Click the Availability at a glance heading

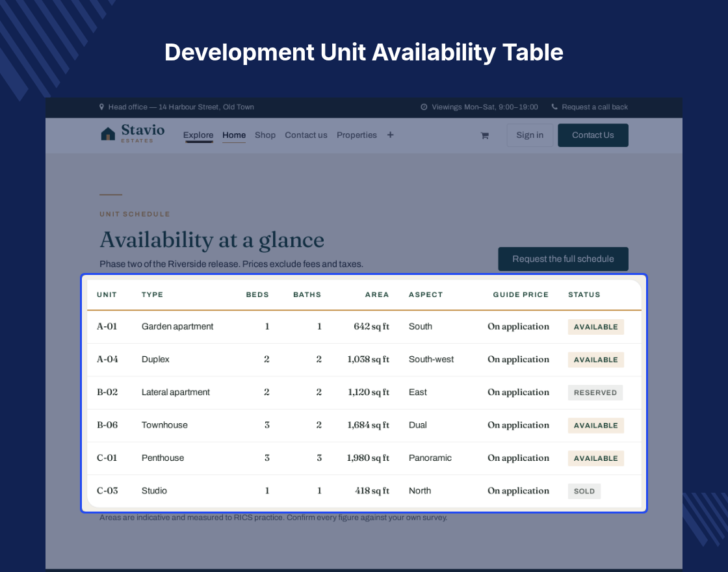(x=212, y=240)
